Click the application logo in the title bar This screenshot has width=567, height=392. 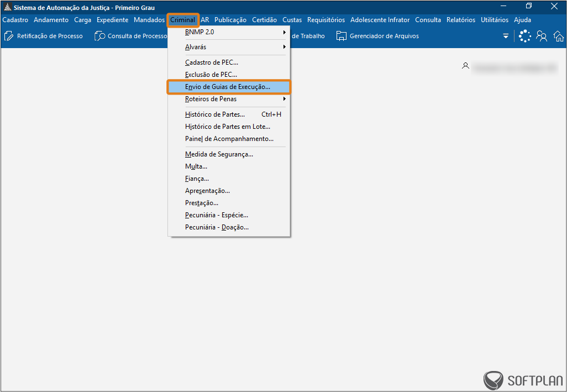(7, 8)
